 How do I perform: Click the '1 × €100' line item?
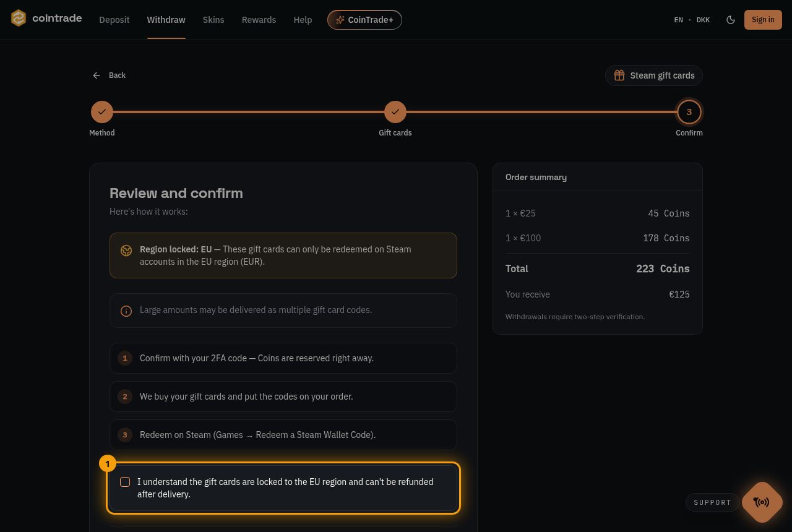(x=523, y=238)
